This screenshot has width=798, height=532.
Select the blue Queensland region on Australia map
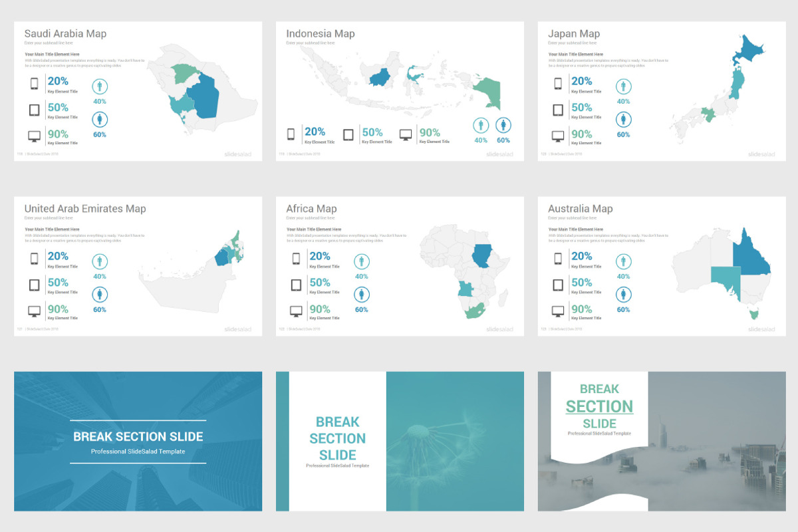(751, 252)
